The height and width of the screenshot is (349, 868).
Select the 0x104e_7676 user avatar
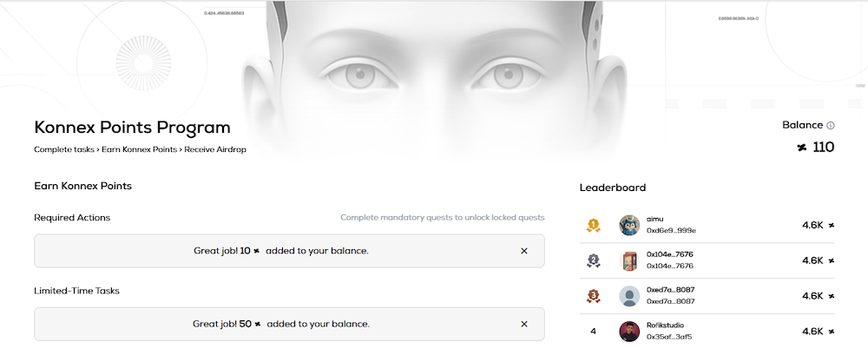(x=629, y=260)
